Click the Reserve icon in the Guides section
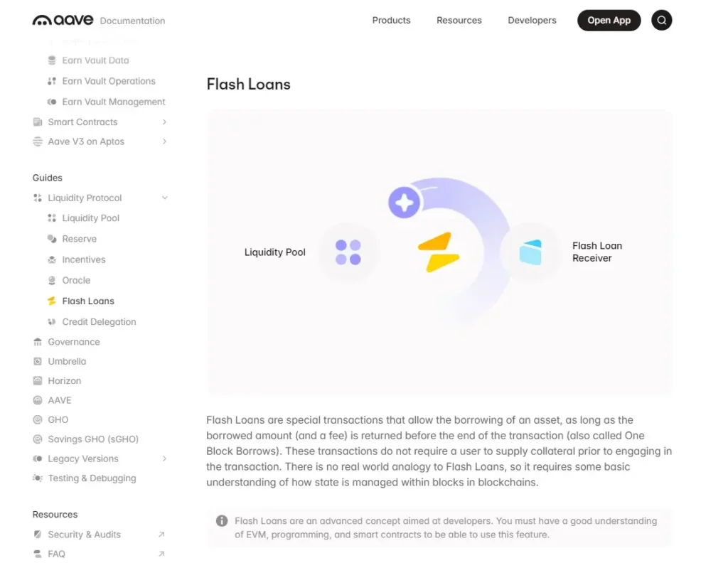 [x=51, y=239]
